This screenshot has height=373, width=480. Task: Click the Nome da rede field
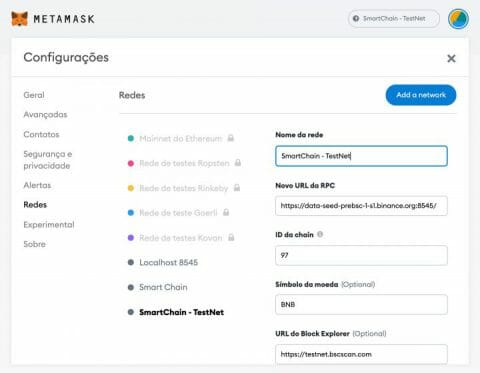(361, 156)
